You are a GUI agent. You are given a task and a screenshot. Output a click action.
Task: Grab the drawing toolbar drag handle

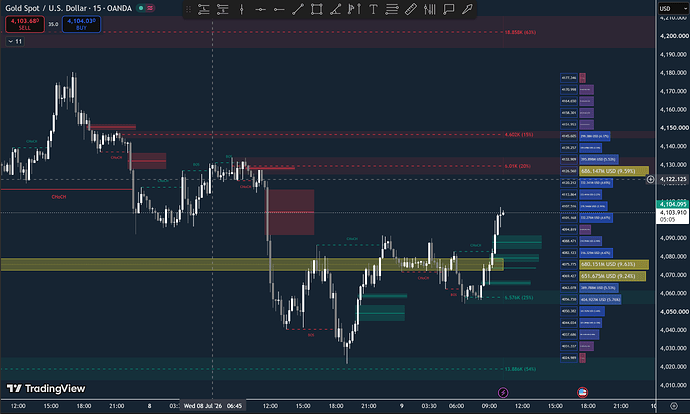pyautogui.click(x=188, y=9)
